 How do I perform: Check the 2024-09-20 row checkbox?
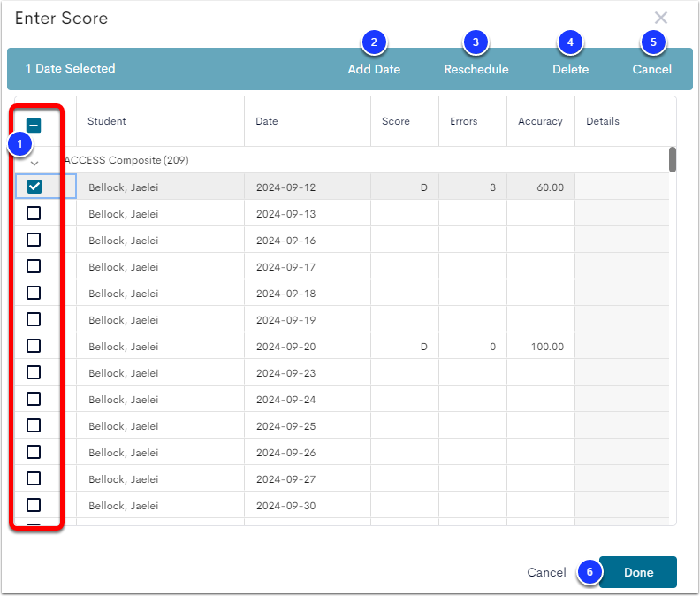(34, 346)
